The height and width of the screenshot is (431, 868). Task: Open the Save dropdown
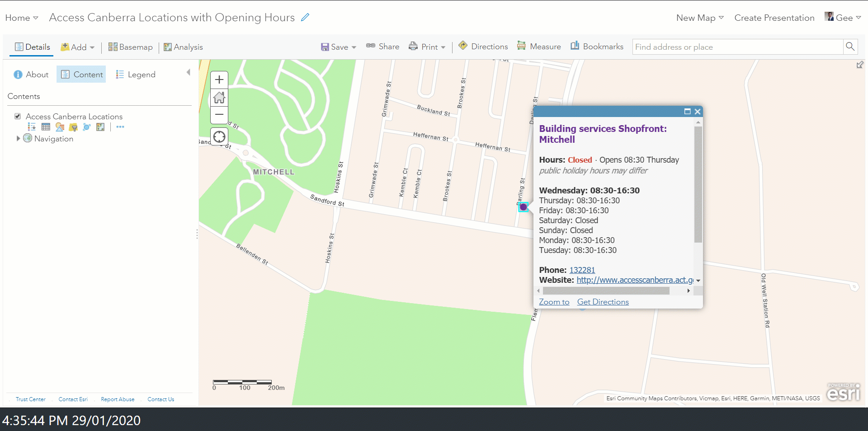pos(339,47)
